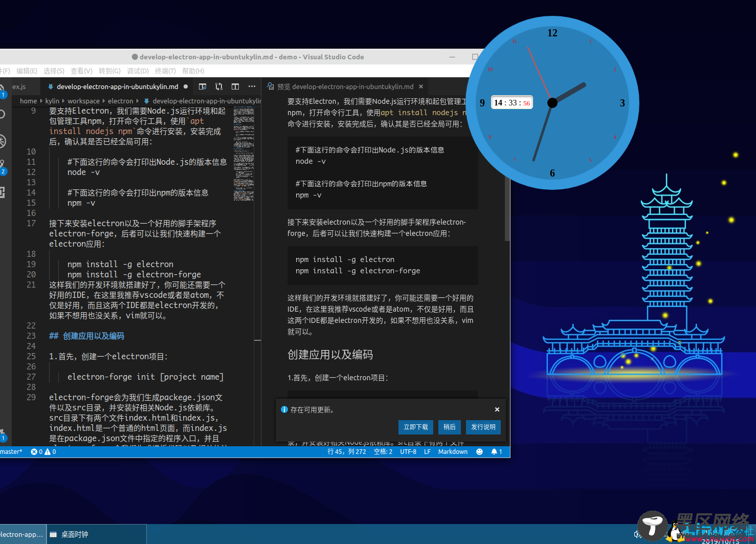Click unsaved dot on the markdown editor tab
Viewport: 756px width, 544px height.
(x=186, y=86)
